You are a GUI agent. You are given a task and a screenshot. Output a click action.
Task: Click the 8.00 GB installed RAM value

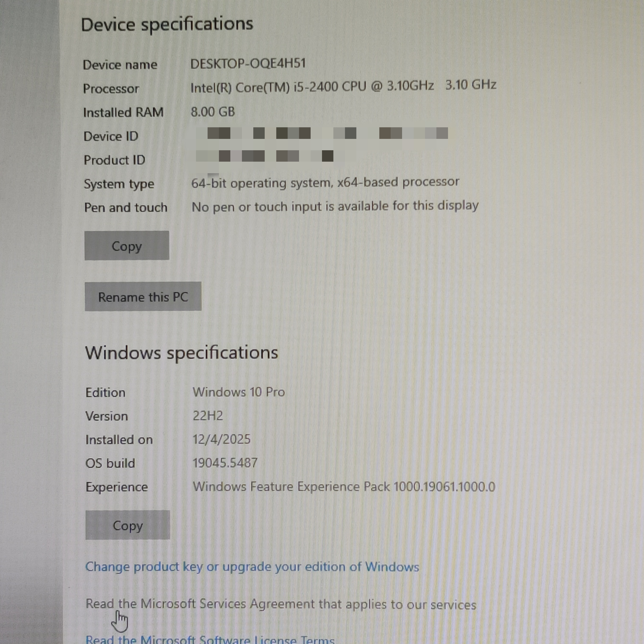213,112
